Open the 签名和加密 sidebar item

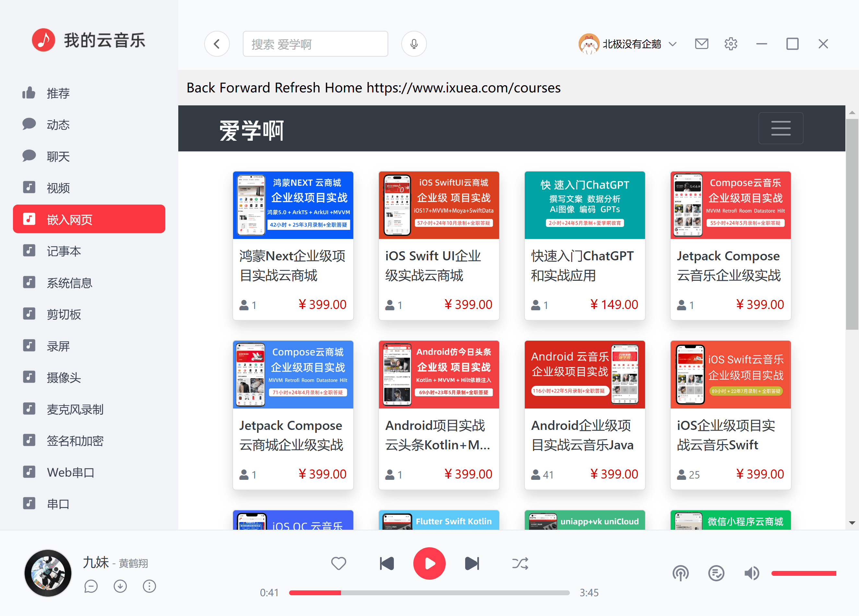click(x=89, y=441)
